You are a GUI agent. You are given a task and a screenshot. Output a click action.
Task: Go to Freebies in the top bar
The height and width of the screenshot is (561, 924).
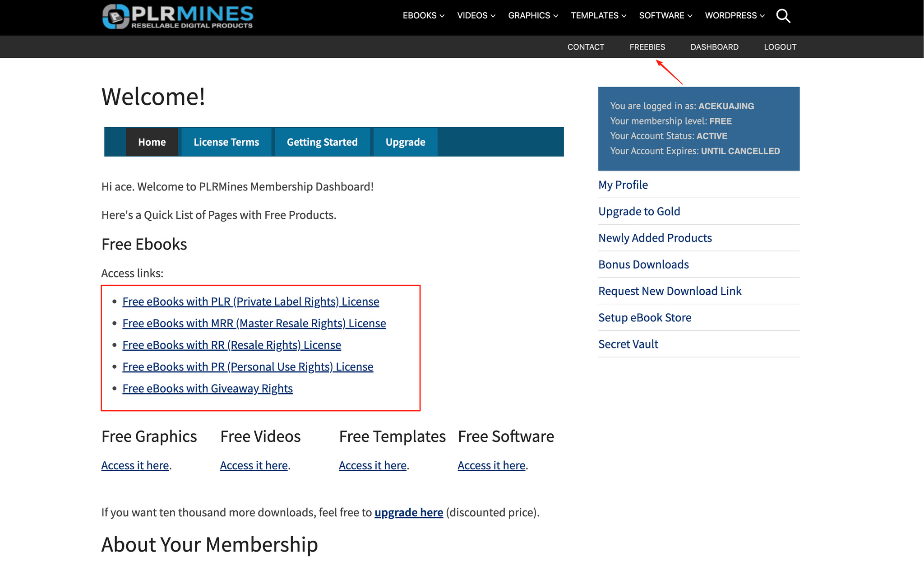[x=647, y=47]
